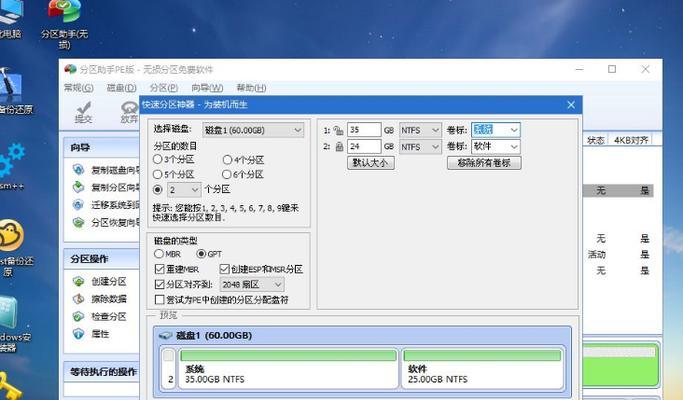683x400 pixels.
Task: Click the 分区操作 panel header
Action: [x=101, y=259]
